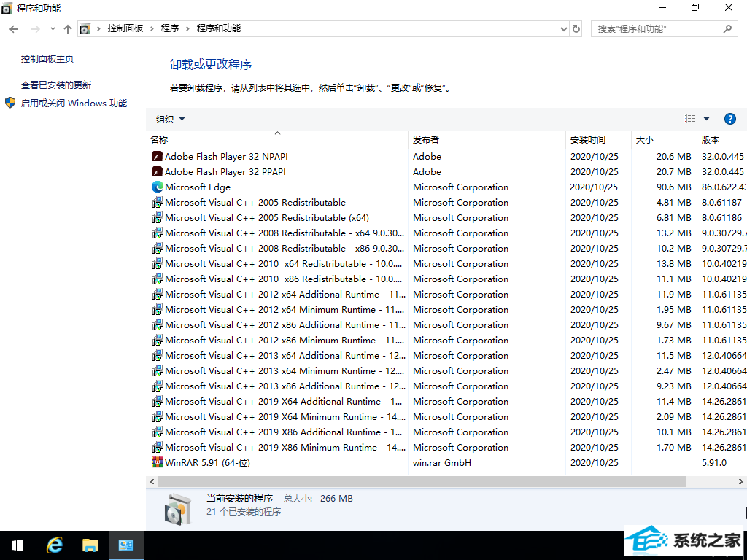Viewport: 747px width, 560px height.
Task: Select Visual C++ 2010 x64 Redistributable name
Action: click(x=284, y=263)
